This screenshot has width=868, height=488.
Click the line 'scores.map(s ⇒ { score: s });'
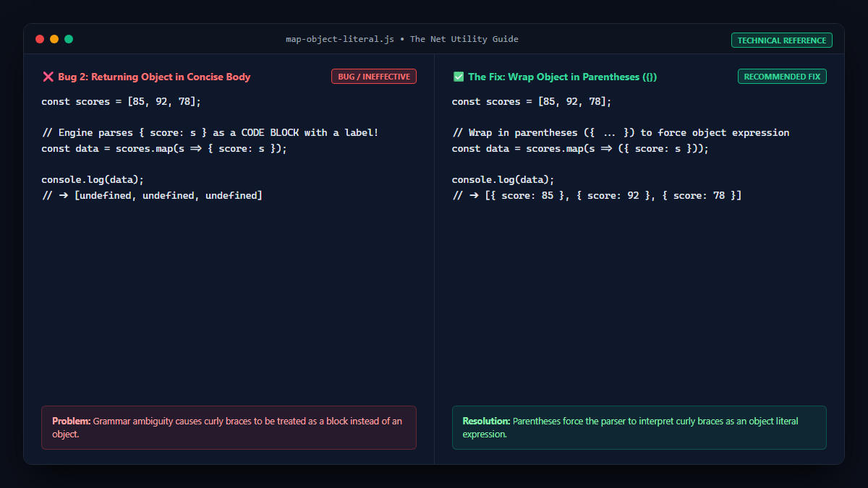[x=164, y=148]
